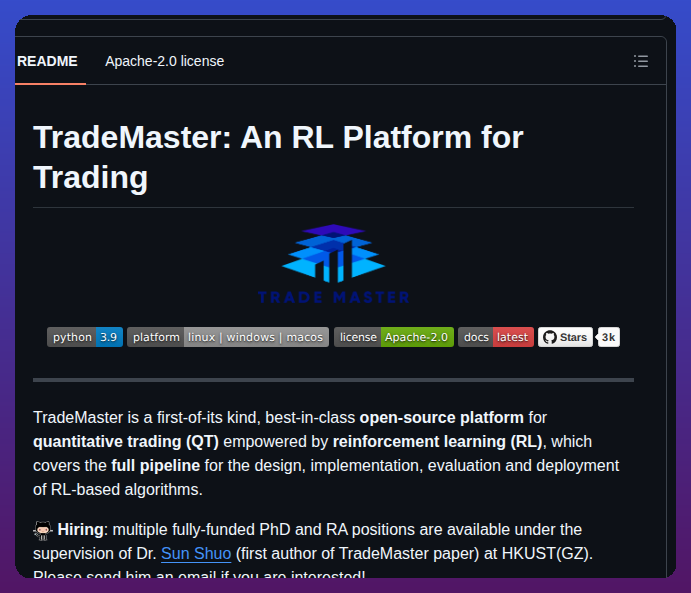The height and width of the screenshot is (593, 691).
Task: Click the heading 'TradeMaster: An RL Platform for Trading'
Action: tap(278, 157)
